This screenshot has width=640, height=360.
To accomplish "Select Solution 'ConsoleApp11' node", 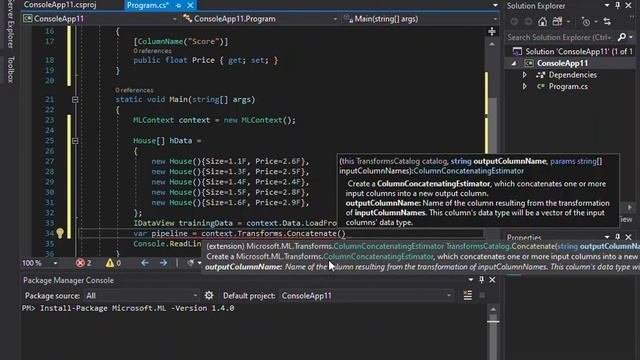I will (x=572, y=51).
